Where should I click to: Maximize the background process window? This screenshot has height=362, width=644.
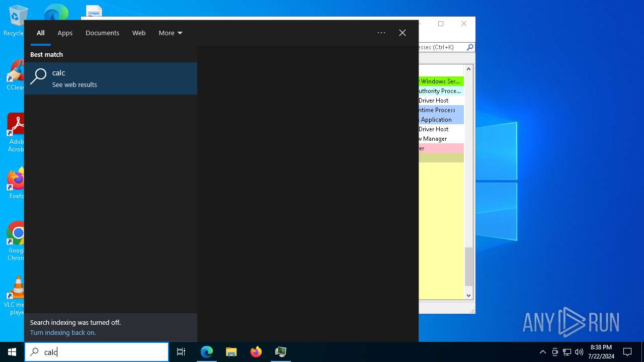click(441, 24)
